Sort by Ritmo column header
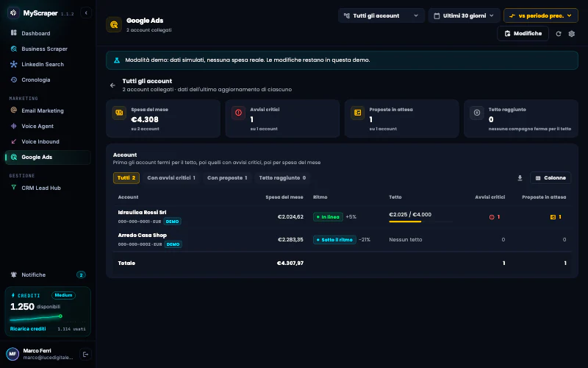Screen dimensions: 588x368 [320, 197]
